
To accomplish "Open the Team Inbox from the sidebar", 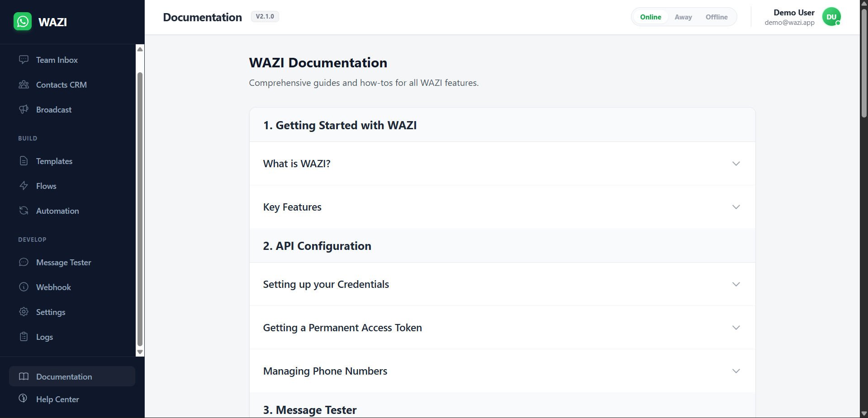I will point(57,60).
